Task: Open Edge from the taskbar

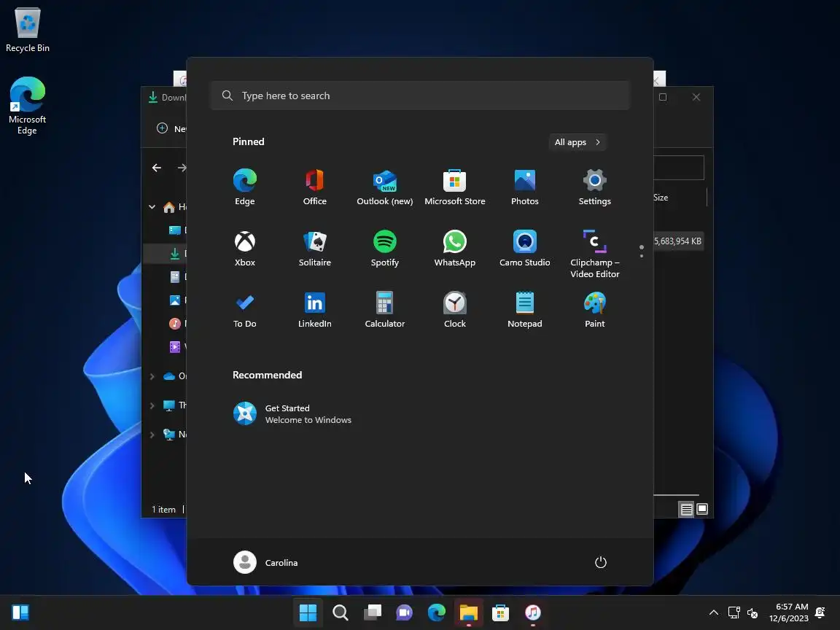Action: 437,612
